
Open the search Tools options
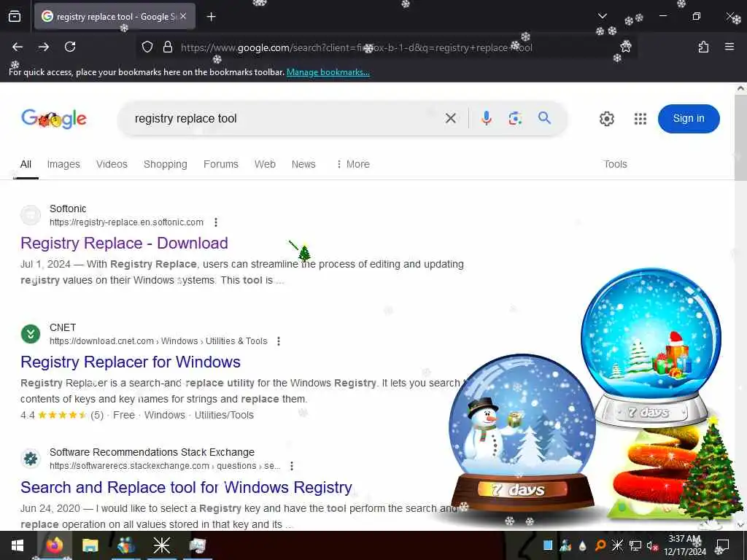615,164
